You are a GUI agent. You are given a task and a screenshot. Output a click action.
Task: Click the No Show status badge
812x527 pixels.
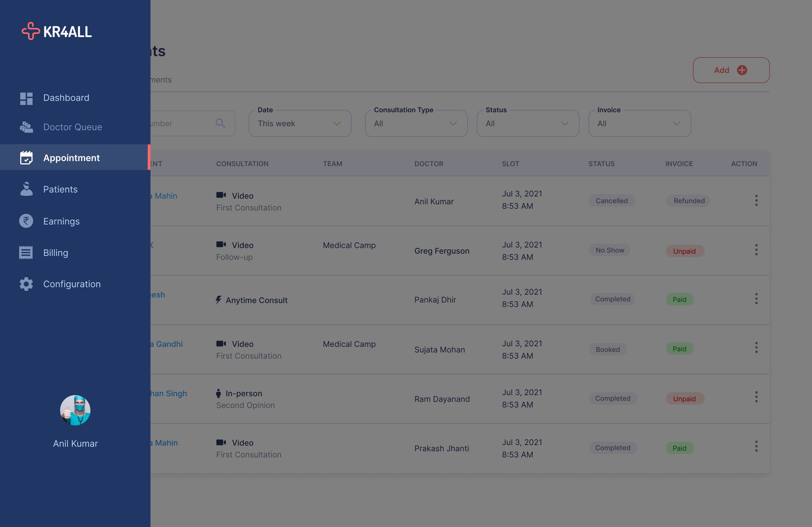point(610,250)
